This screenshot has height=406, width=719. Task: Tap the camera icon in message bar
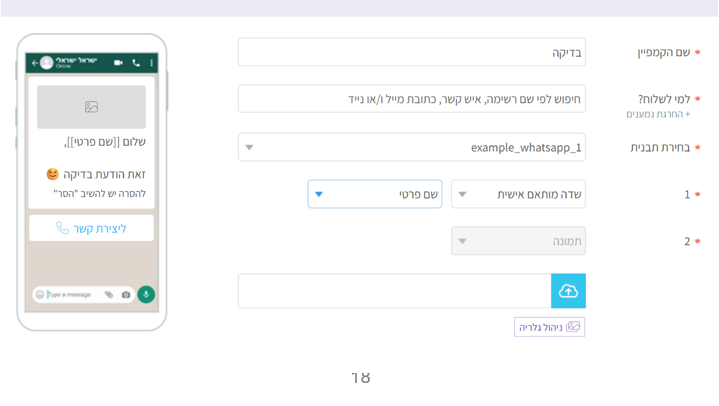[x=126, y=295]
